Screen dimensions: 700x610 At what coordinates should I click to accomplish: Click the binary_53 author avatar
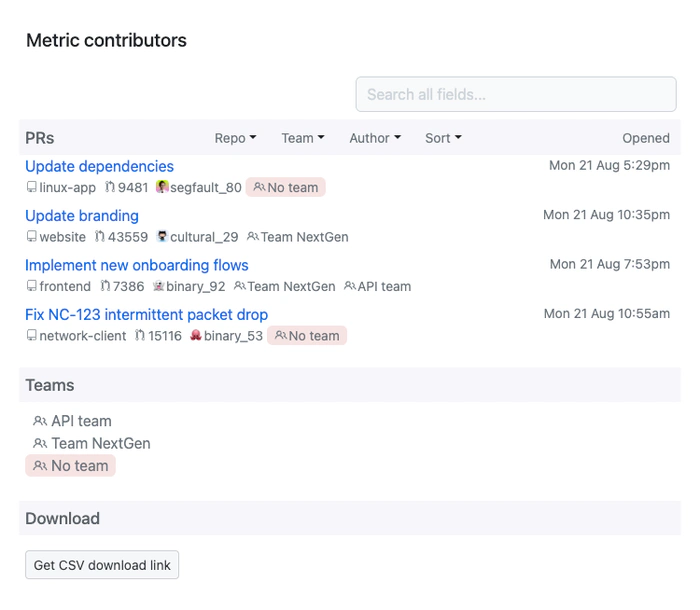(x=196, y=336)
